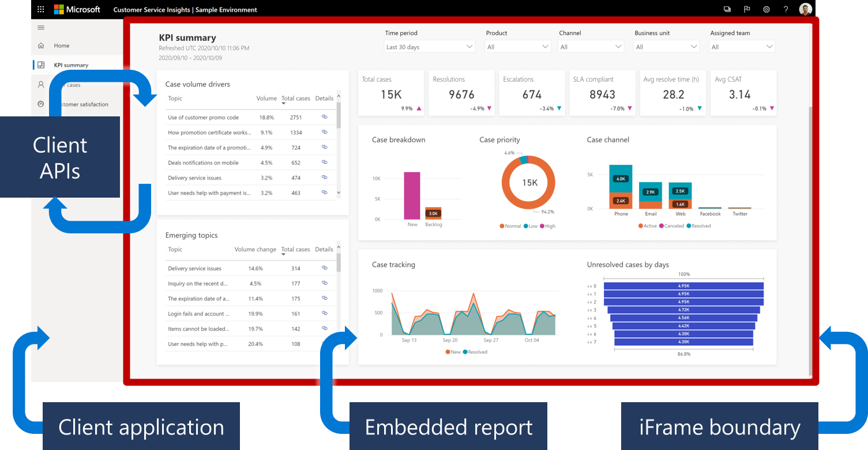Select the KPI summary icon in the sidebar
Viewport: 868px width, 450px height.
pyautogui.click(x=40, y=65)
